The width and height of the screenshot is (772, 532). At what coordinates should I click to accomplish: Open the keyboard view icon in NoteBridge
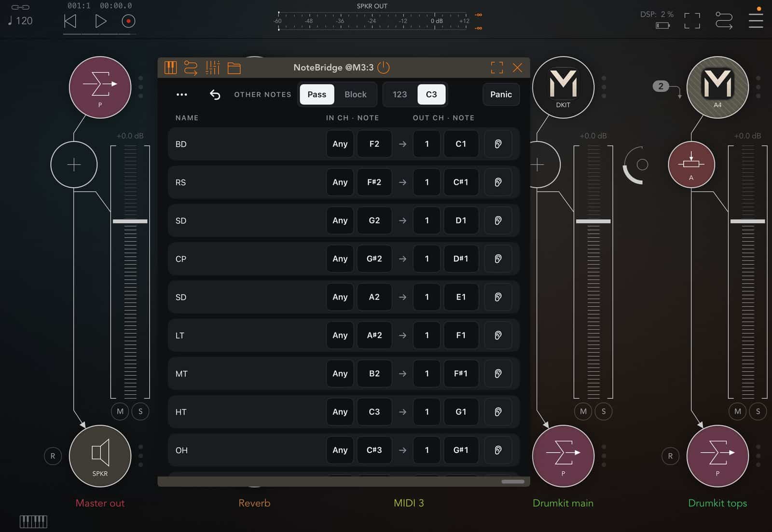(x=170, y=68)
